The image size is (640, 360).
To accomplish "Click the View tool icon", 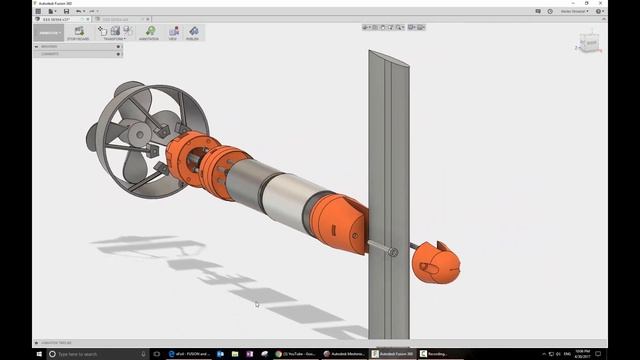I will [173, 31].
